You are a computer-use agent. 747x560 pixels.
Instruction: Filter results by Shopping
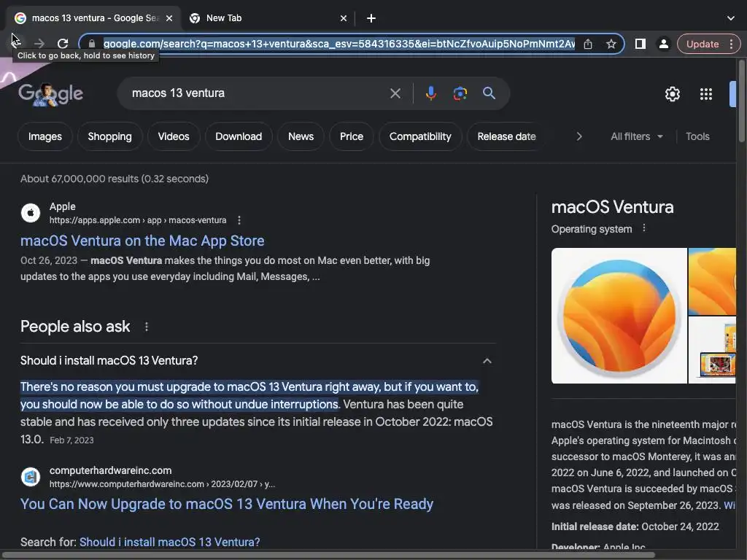click(109, 136)
